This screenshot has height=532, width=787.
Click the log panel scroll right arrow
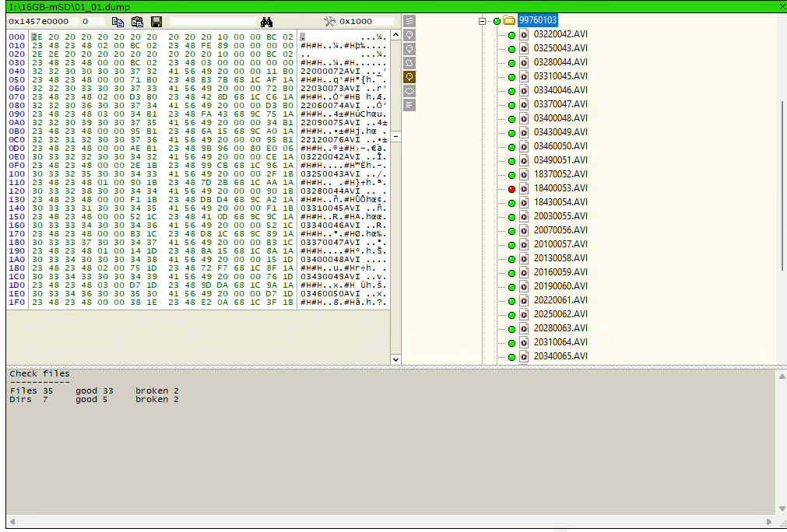(769, 521)
